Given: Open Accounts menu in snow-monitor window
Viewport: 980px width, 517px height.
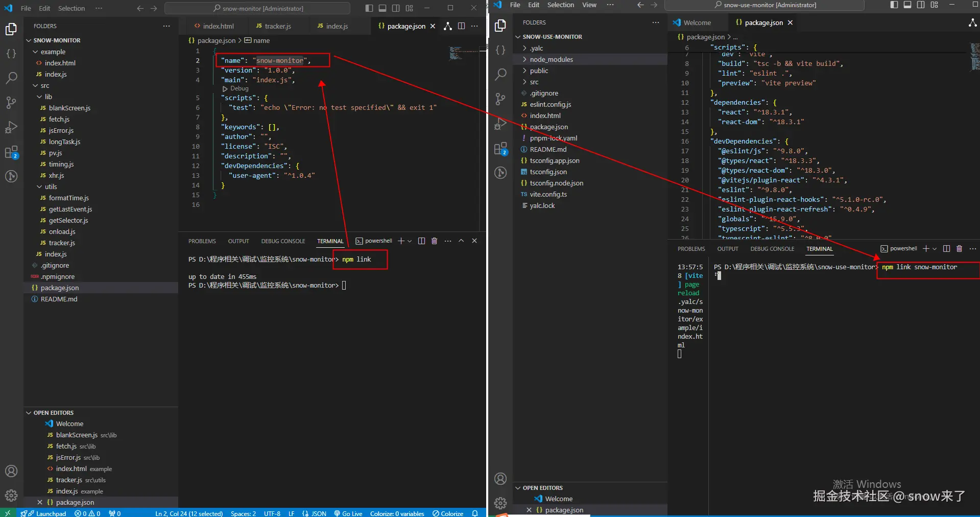Looking at the screenshot, I should point(11,471).
